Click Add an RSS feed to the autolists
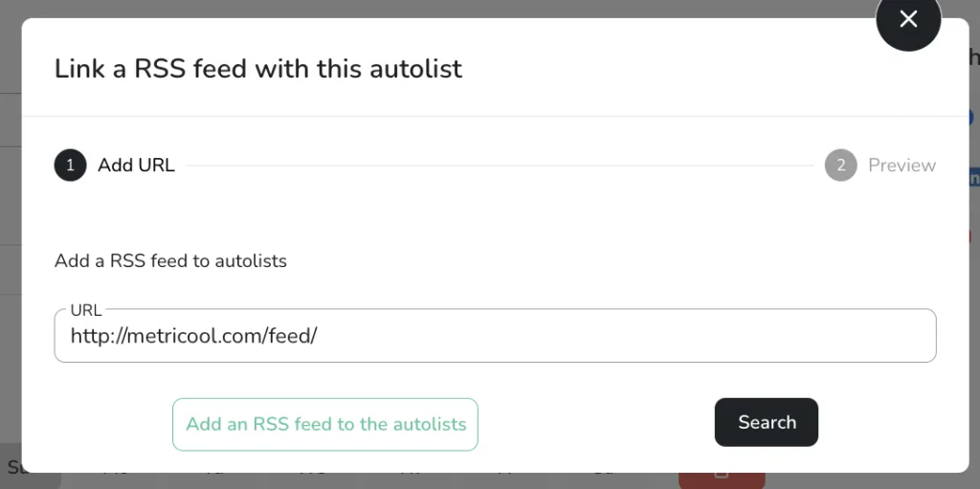980x489 pixels. click(x=325, y=424)
